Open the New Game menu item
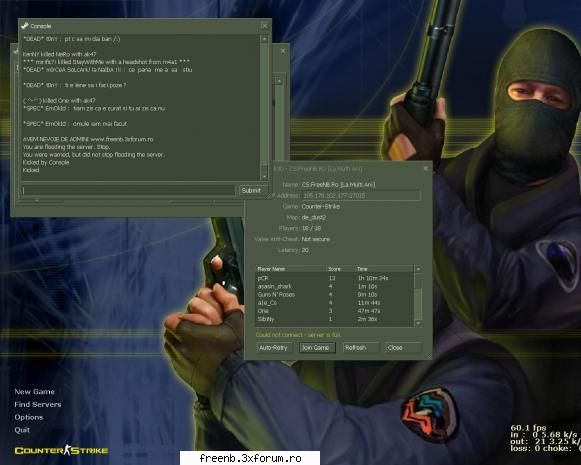The height and width of the screenshot is (465, 581). pyautogui.click(x=34, y=392)
